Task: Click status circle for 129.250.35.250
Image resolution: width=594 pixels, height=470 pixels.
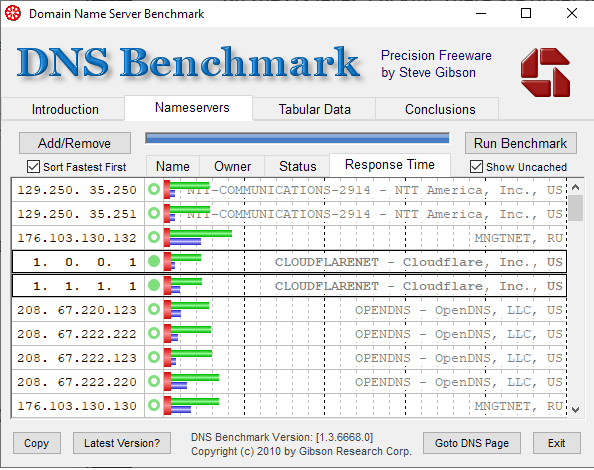Action: [x=154, y=189]
